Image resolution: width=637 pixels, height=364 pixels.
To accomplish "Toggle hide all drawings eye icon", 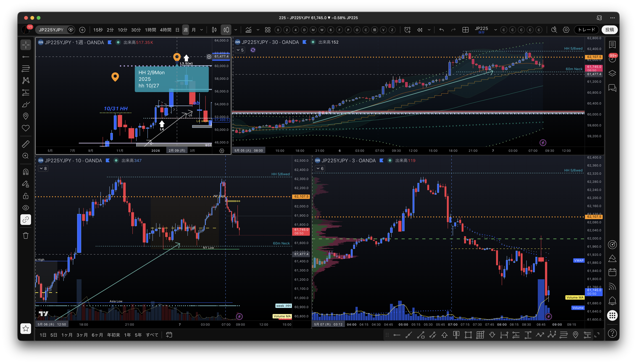I will point(26,208).
